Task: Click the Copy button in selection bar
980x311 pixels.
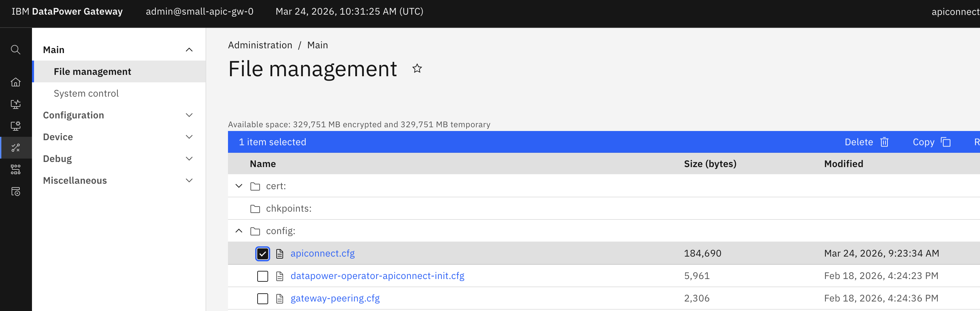Action: tap(925, 142)
